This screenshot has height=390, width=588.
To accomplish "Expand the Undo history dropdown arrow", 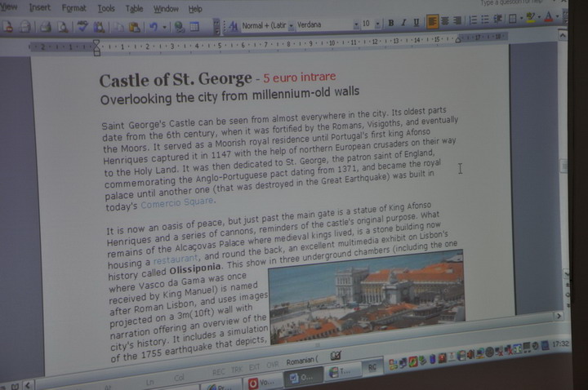I will [x=164, y=28].
